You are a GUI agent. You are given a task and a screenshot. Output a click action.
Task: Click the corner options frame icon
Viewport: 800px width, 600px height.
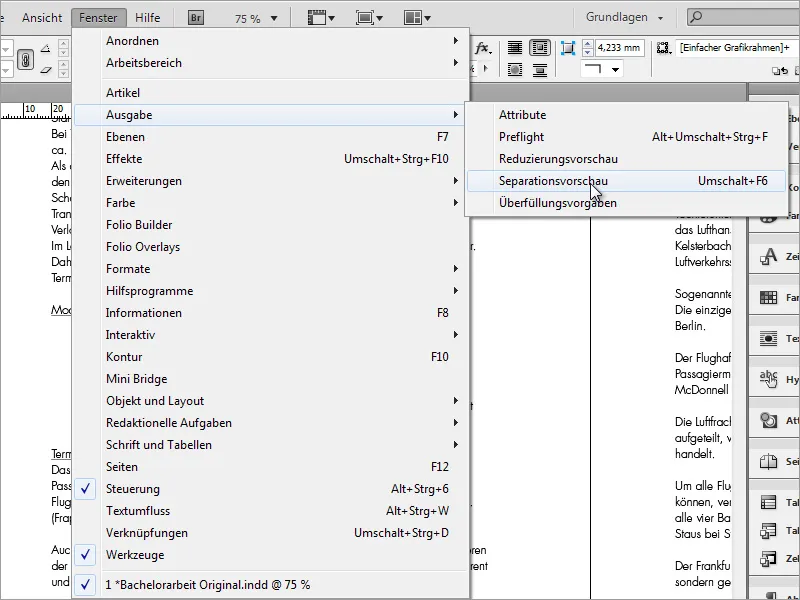567,48
